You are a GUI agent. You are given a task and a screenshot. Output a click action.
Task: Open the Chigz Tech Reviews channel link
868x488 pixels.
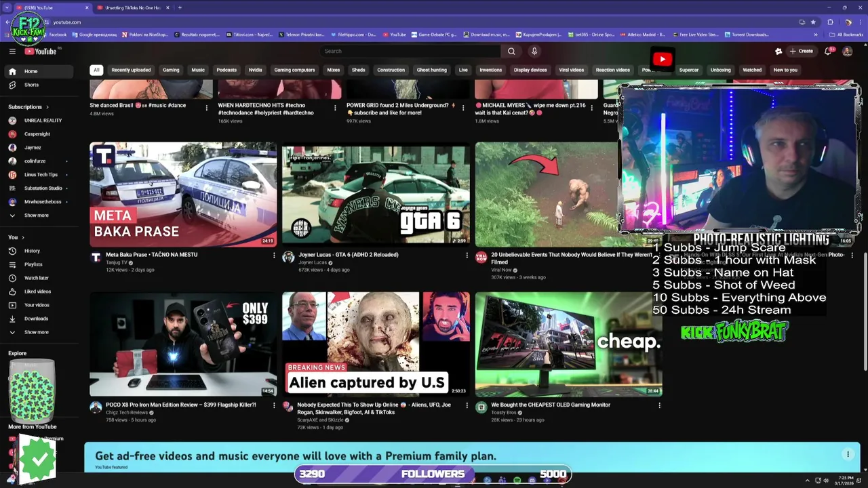click(127, 413)
